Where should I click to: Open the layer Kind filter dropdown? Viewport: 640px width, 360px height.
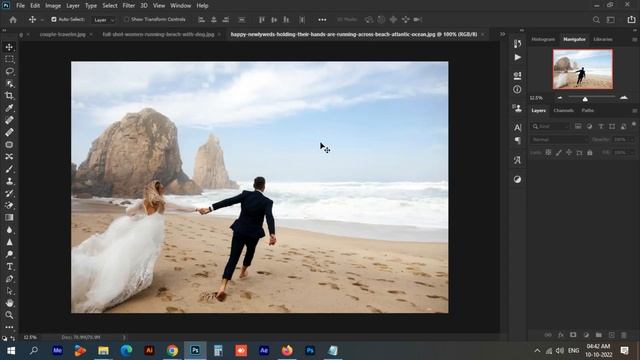coord(550,127)
